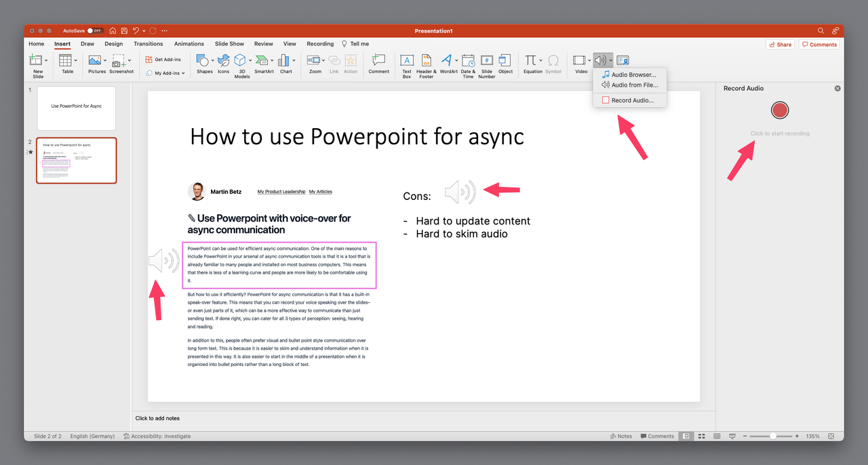
Task: Add a Comment from the ribbon
Action: 378,60
